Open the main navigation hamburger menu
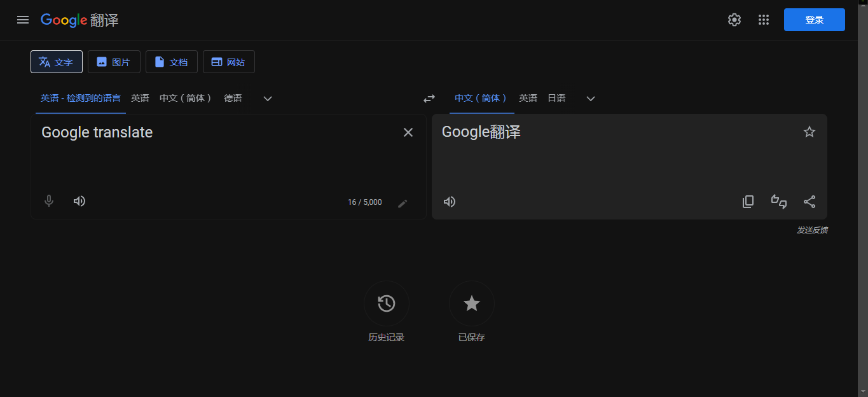Screen dimensions: 868x397 23,20
